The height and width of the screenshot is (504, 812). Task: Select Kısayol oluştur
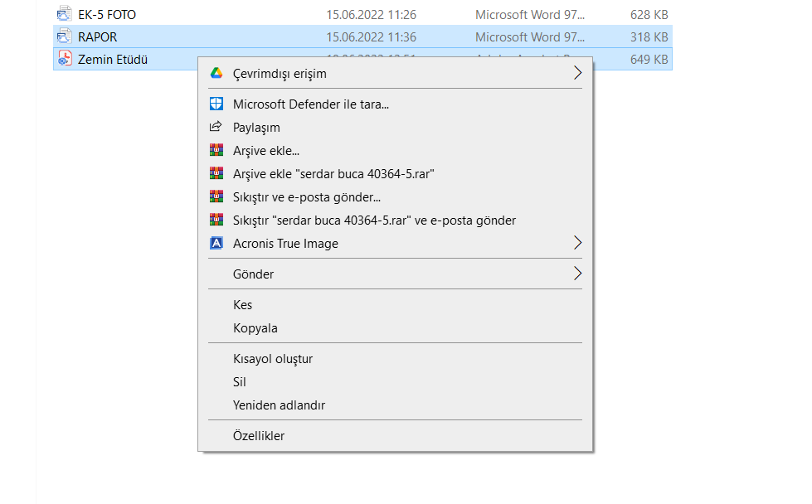[395, 359]
